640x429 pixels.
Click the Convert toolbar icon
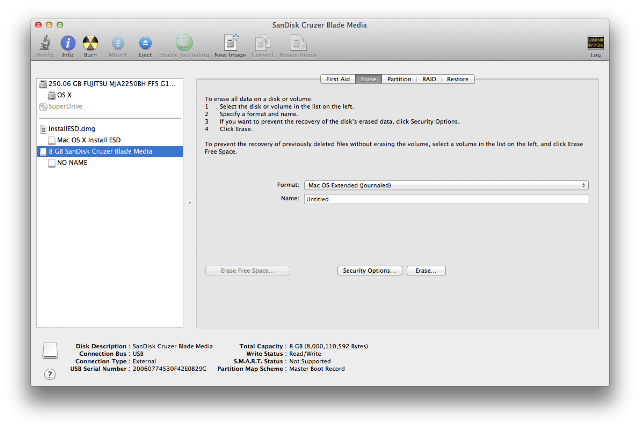262,43
